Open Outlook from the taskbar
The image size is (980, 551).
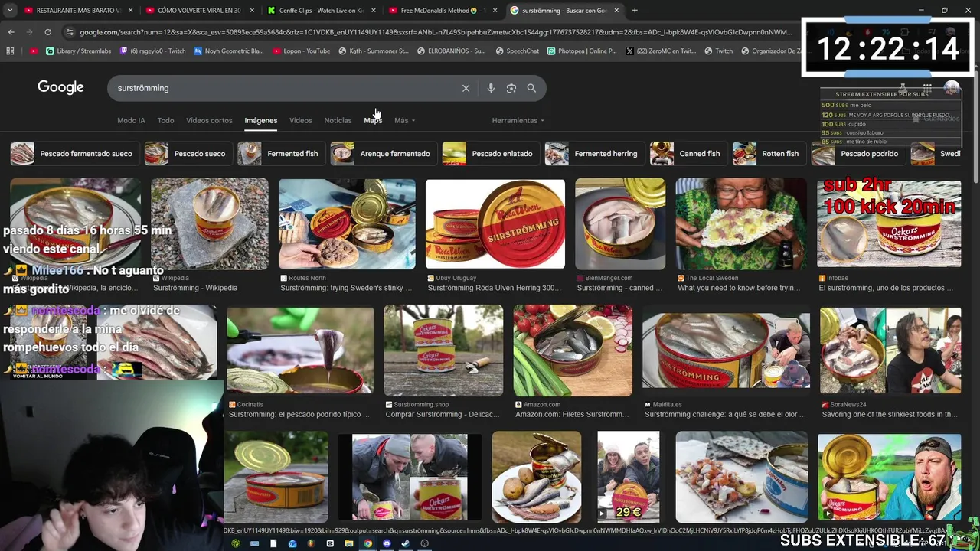pyautogui.click(x=292, y=543)
